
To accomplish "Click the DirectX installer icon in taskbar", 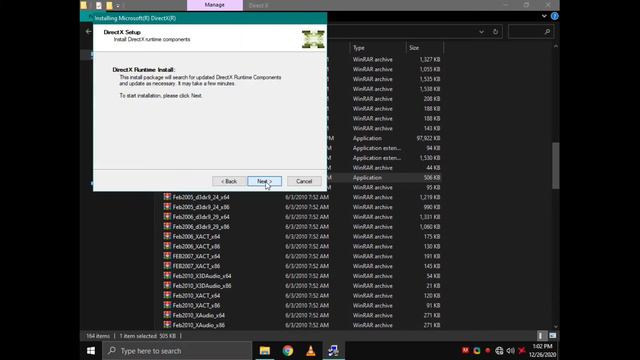I will (x=333, y=351).
